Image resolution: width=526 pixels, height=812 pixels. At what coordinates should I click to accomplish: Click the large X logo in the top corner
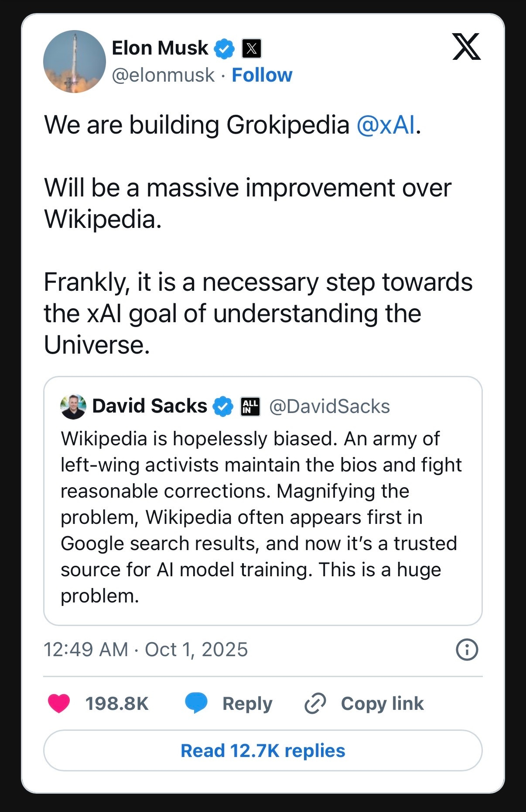tap(466, 47)
